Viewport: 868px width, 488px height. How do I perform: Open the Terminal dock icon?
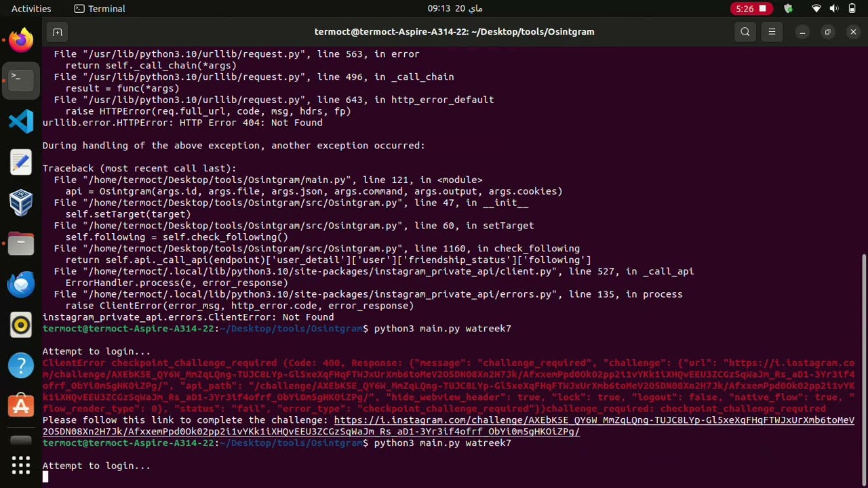click(21, 81)
